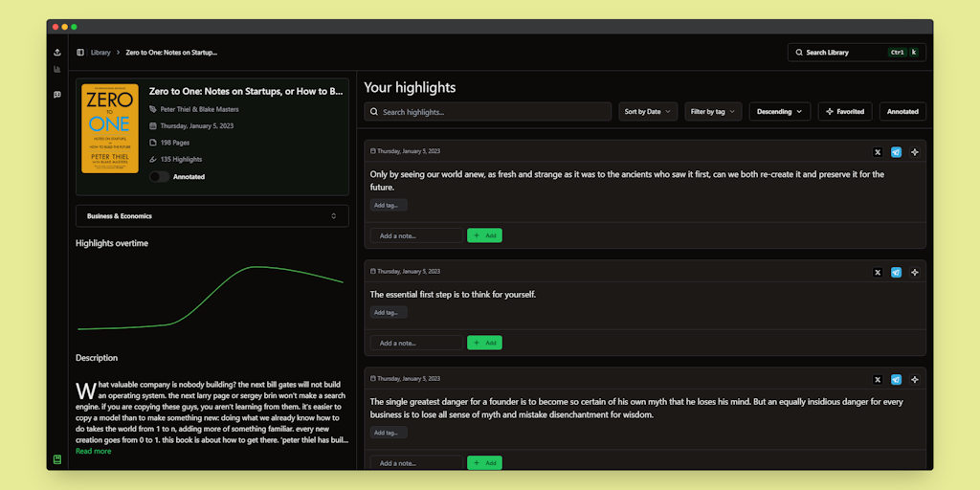Add note to 'Only by seeing our world' highlight
The height and width of the screenshot is (490, 980).
pyautogui.click(x=484, y=235)
